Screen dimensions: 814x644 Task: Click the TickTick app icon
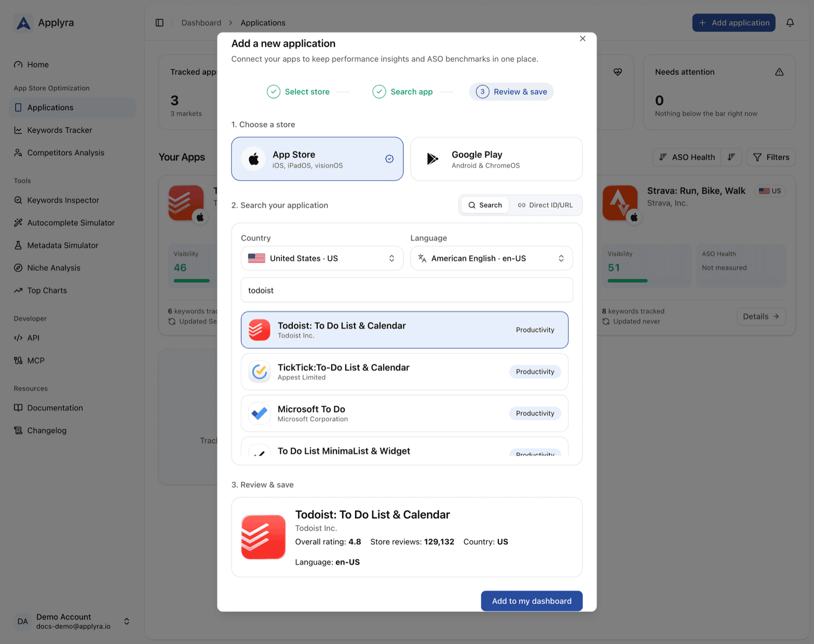point(259,372)
